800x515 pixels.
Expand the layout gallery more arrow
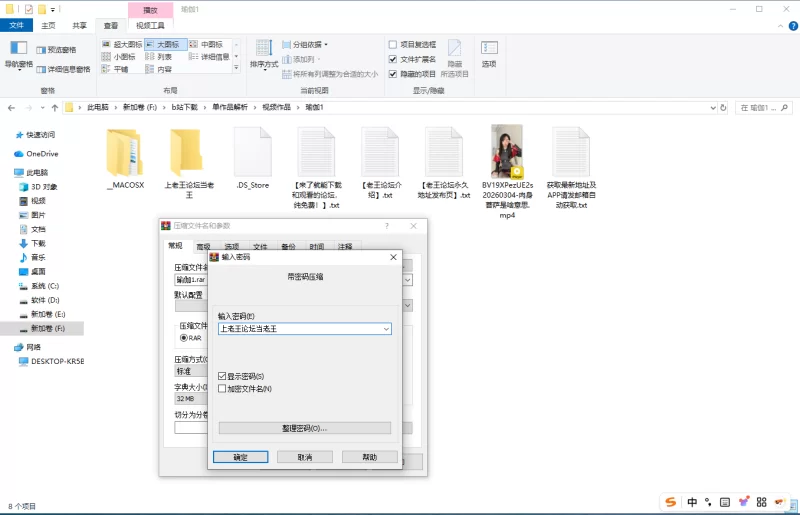pos(236,67)
